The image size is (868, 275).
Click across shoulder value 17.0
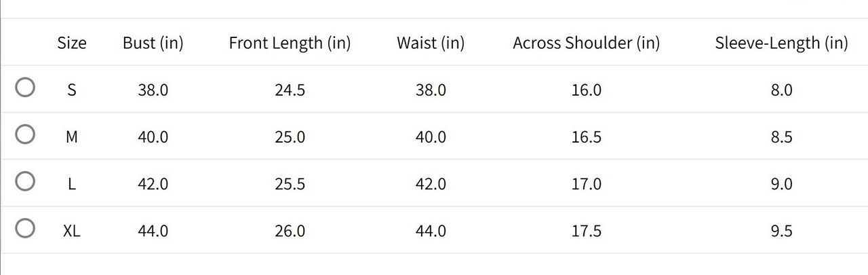(587, 184)
